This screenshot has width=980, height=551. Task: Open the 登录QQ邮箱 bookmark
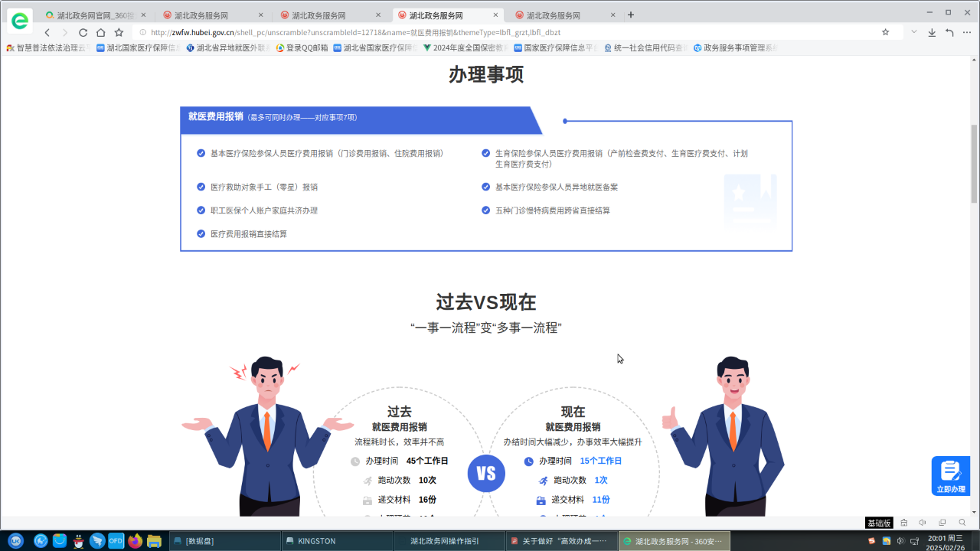pyautogui.click(x=302, y=47)
